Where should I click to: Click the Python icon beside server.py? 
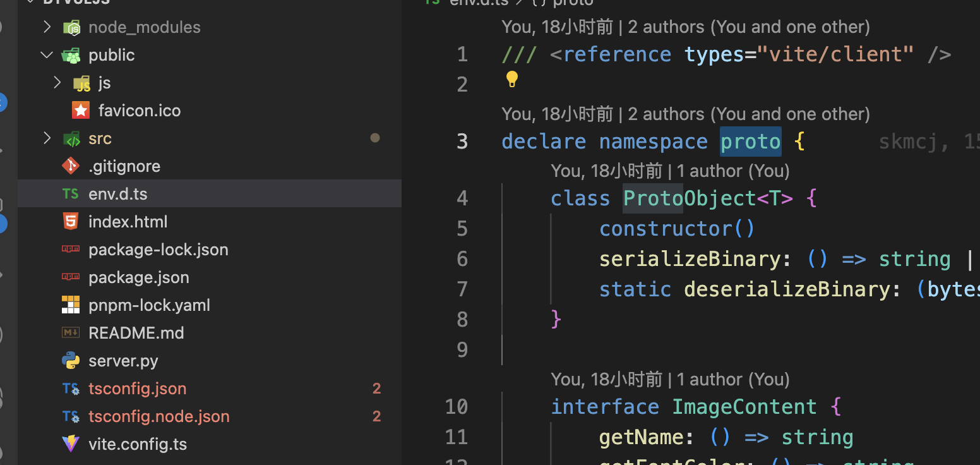click(x=71, y=360)
